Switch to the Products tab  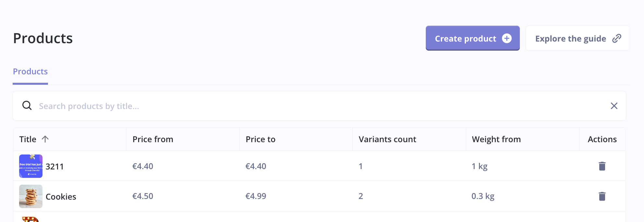[x=30, y=71]
